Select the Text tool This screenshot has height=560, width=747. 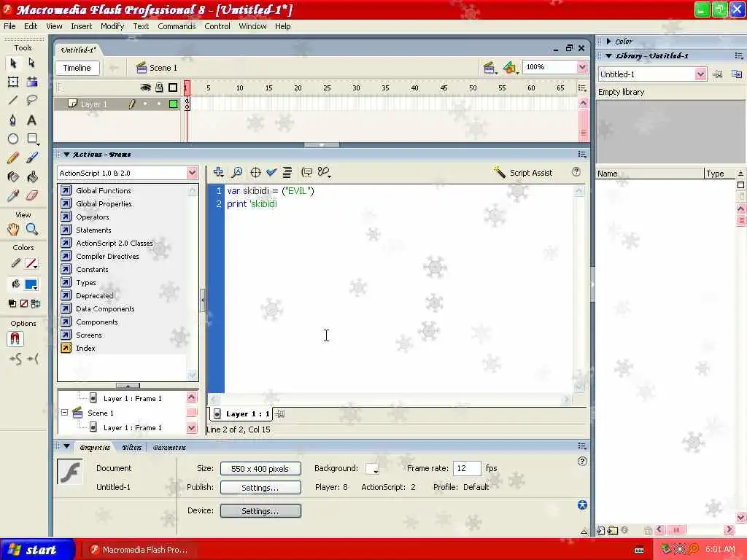(31, 120)
